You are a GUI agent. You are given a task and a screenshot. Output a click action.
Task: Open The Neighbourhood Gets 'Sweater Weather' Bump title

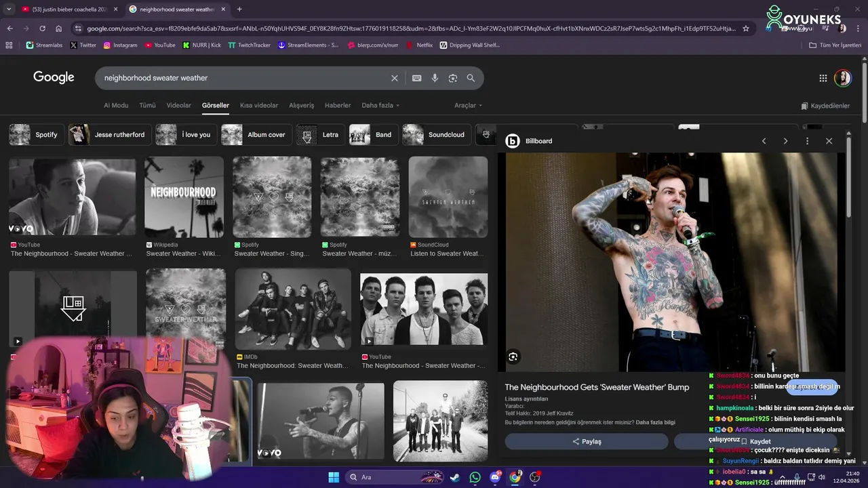pyautogui.click(x=597, y=387)
